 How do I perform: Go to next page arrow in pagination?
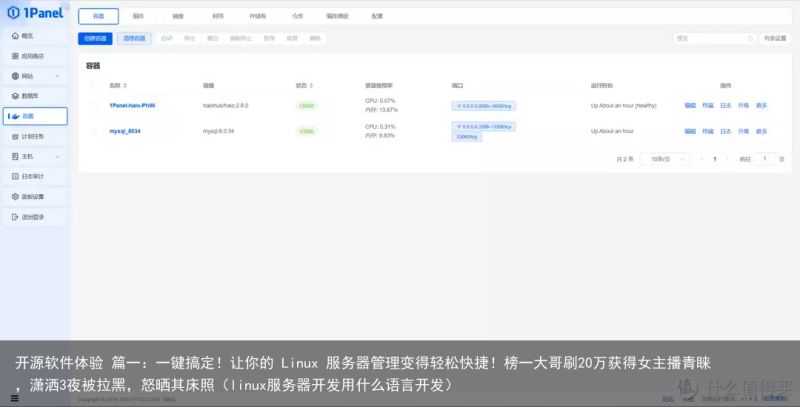coord(728,159)
